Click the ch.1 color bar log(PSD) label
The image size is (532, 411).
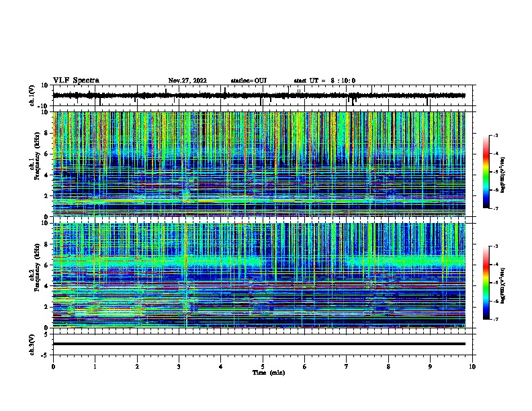tap(503, 175)
